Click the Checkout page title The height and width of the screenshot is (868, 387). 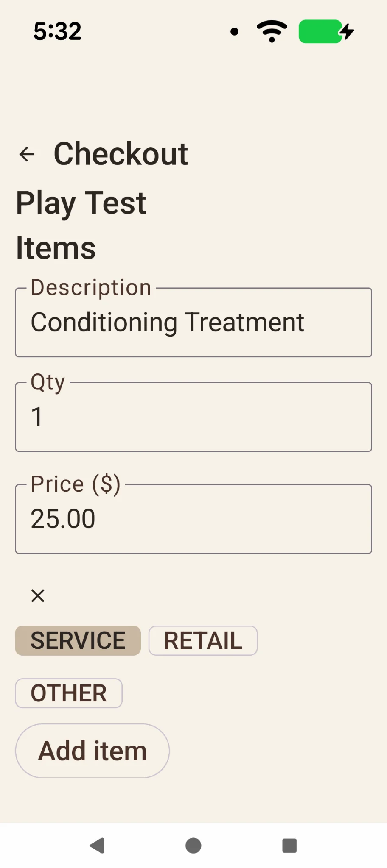[121, 154]
